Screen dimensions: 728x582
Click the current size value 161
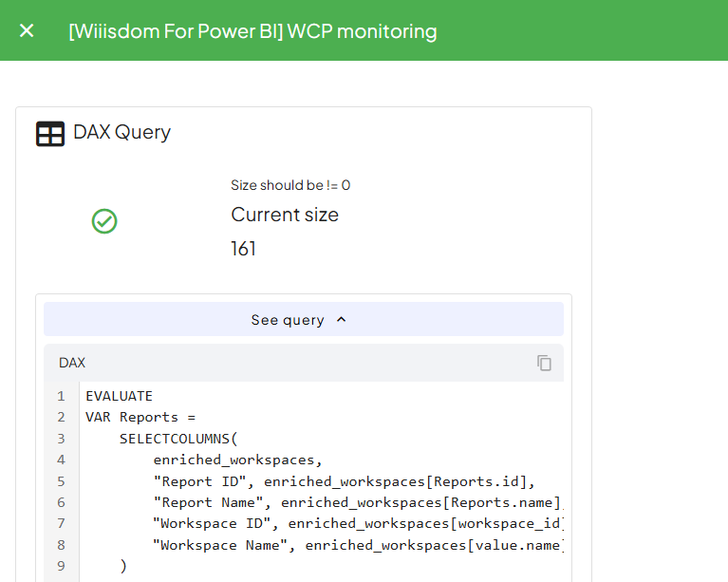point(243,249)
